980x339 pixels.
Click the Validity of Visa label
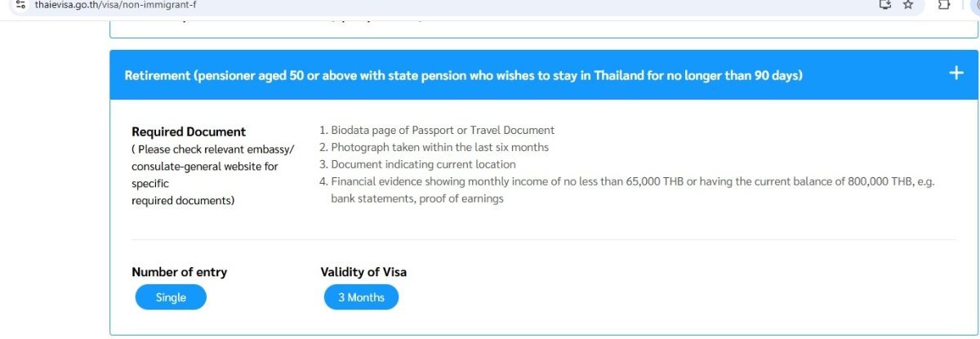pyautogui.click(x=363, y=272)
